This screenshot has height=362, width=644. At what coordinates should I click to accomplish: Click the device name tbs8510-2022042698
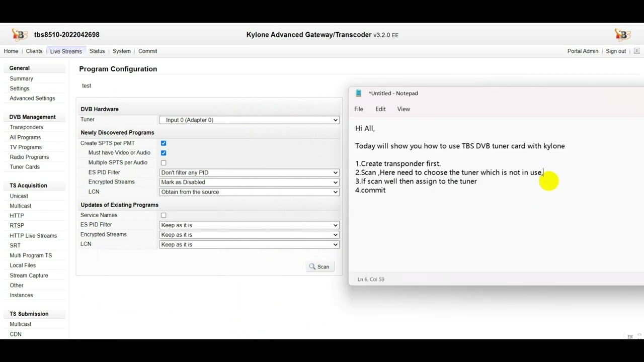click(67, 35)
